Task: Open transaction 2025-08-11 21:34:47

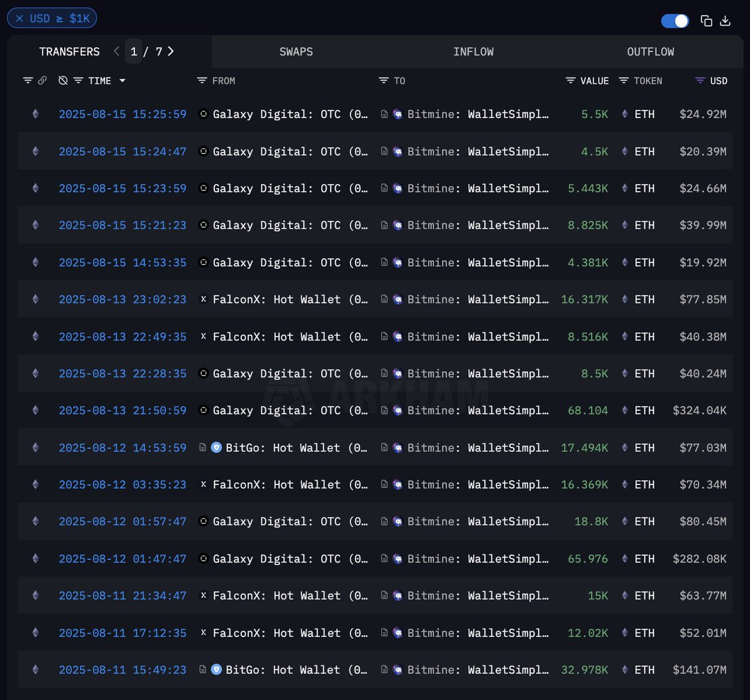Action: (x=122, y=596)
